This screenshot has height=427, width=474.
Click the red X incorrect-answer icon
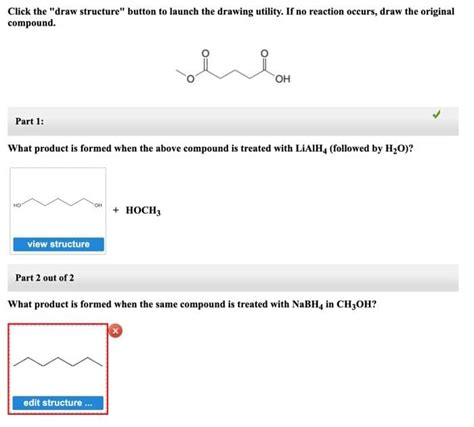click(x=116, y=331)
